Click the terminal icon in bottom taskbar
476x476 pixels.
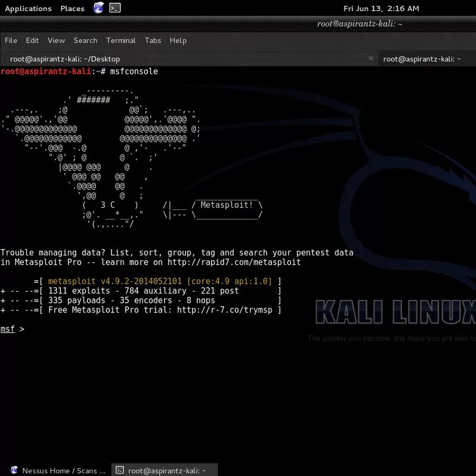point(120,470)
